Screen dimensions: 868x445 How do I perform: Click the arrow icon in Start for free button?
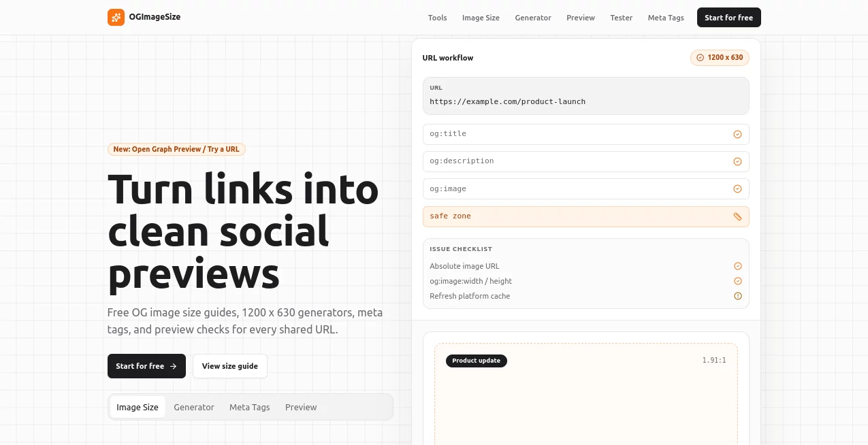click(x=173, y=366)
